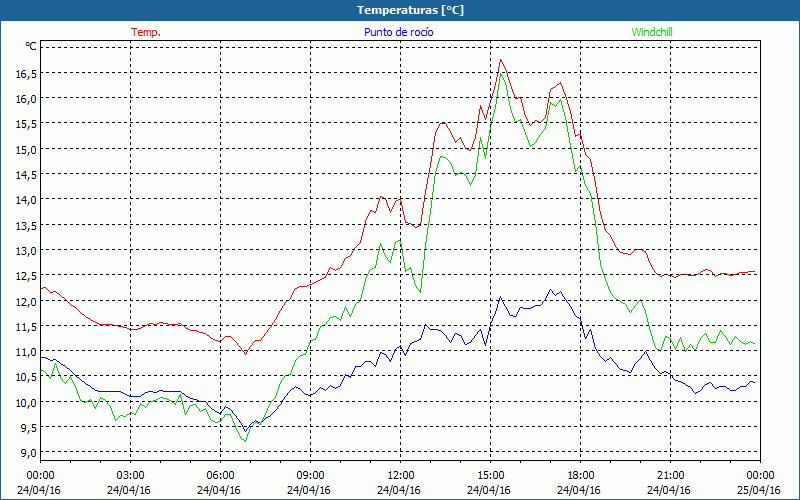
Task: Click the 21:00 time axis label
Action: coord(670,476)
